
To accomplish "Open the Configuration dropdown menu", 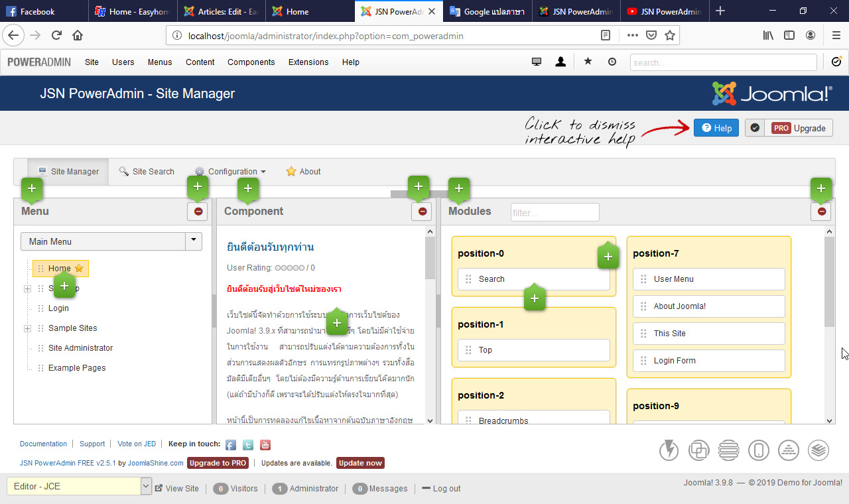I will click(x=229, y=171).
